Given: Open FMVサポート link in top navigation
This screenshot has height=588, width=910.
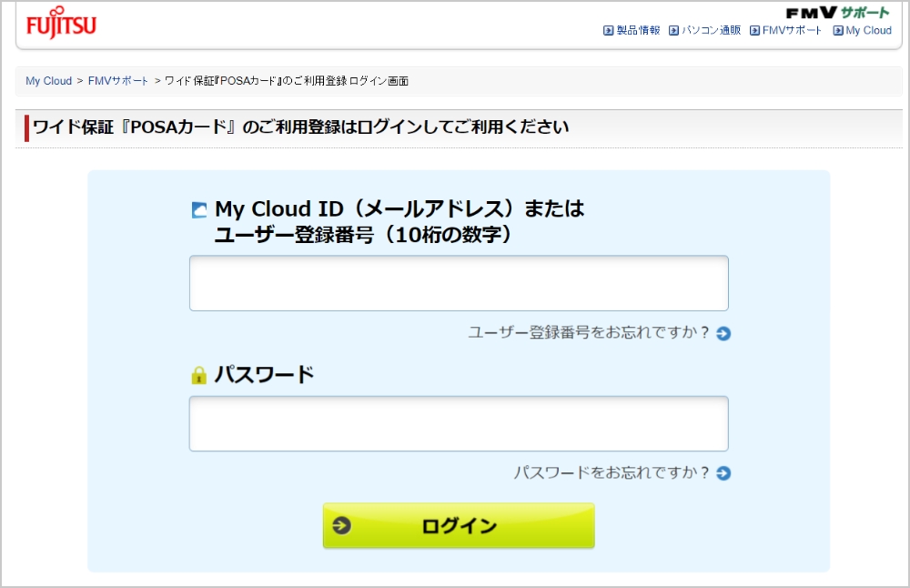Looking at the screenshot, I should tap(792, 31).
